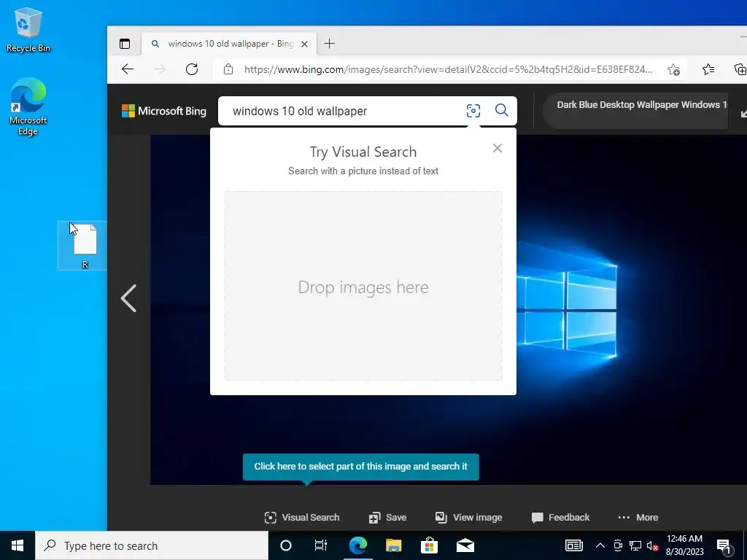The width and height of the screenshot is (747, 560).
Task: Open Task View on taskbar
Action: (321, 545)
